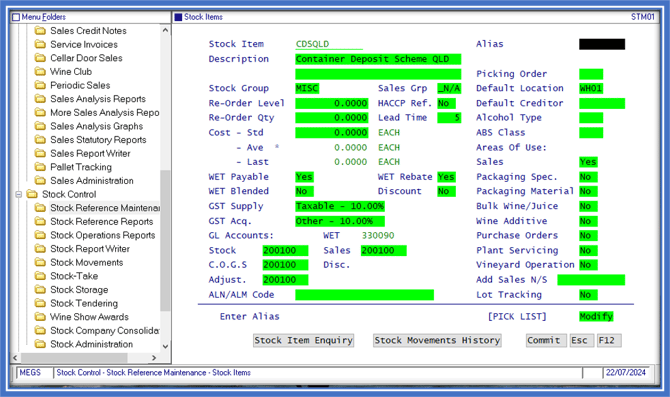
Task: Select the Stock Tendering folder icon
Action: pyautogui.click(x=40, y=303)
